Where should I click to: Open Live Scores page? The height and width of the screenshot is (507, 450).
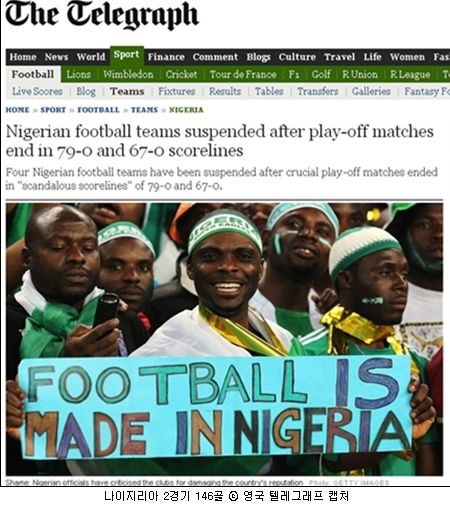(x=37, y=91)
